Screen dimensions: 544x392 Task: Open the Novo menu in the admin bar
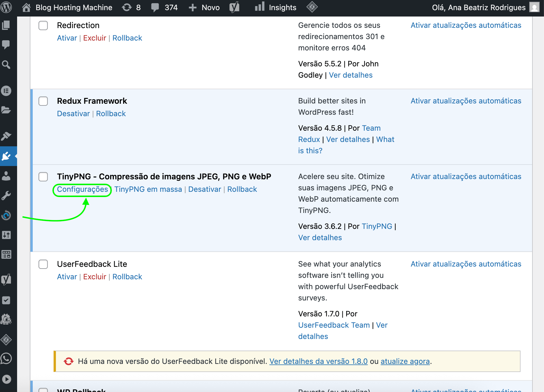(x=205, y=8)
